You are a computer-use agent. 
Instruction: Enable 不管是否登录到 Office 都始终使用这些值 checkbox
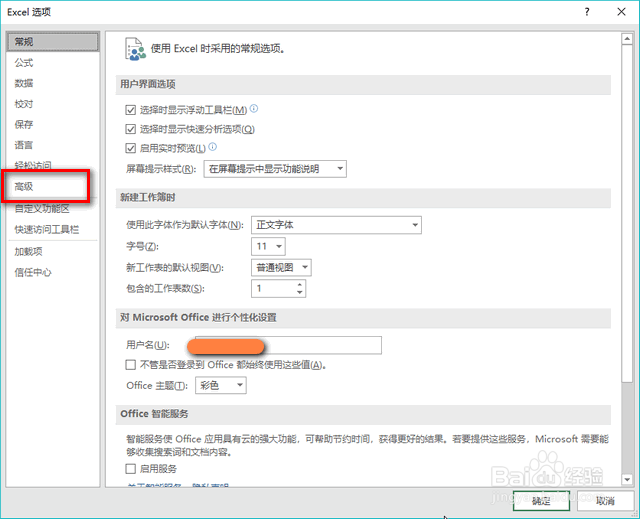point(131,365)
